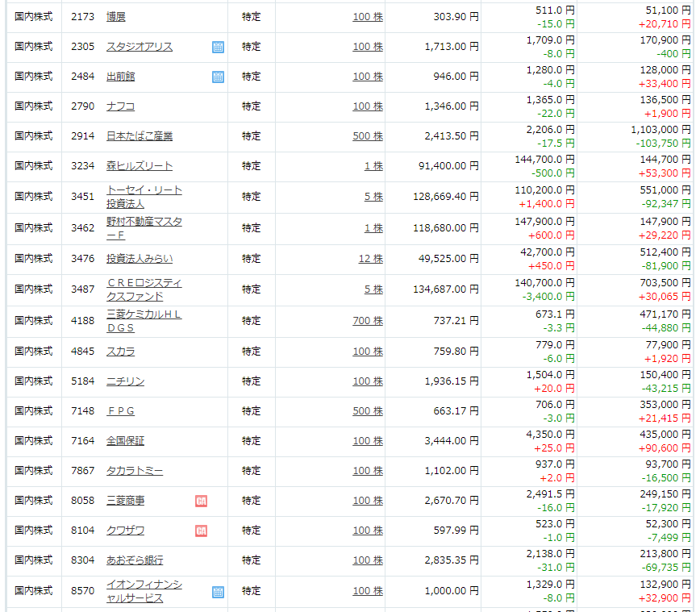Select valuation 703,500 円
The image size is (700, 612).
coord(665,284)
